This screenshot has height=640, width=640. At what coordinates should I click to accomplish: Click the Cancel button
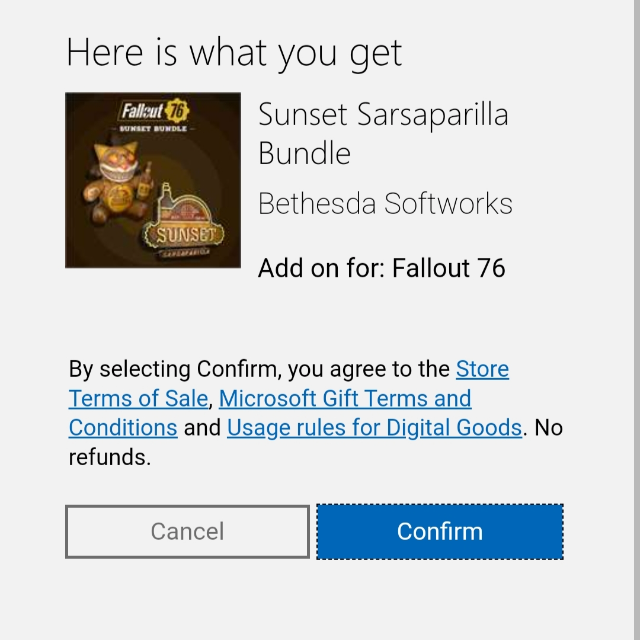187,531
